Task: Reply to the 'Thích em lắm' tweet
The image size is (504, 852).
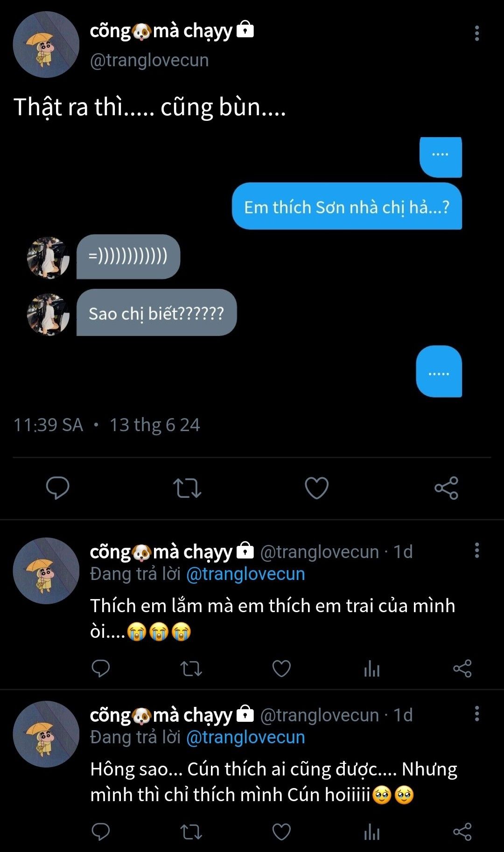Action: pos(100,669)
